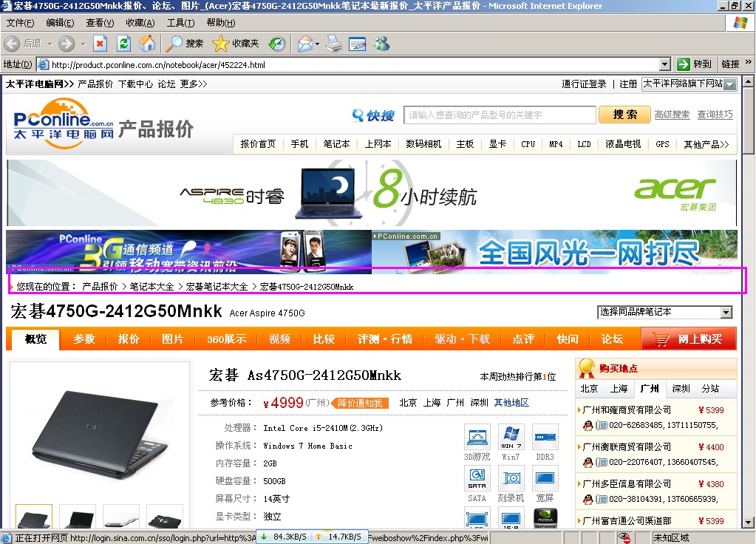Click the DDR3 memory feature icon
The image size is (756, 544).
545,437
